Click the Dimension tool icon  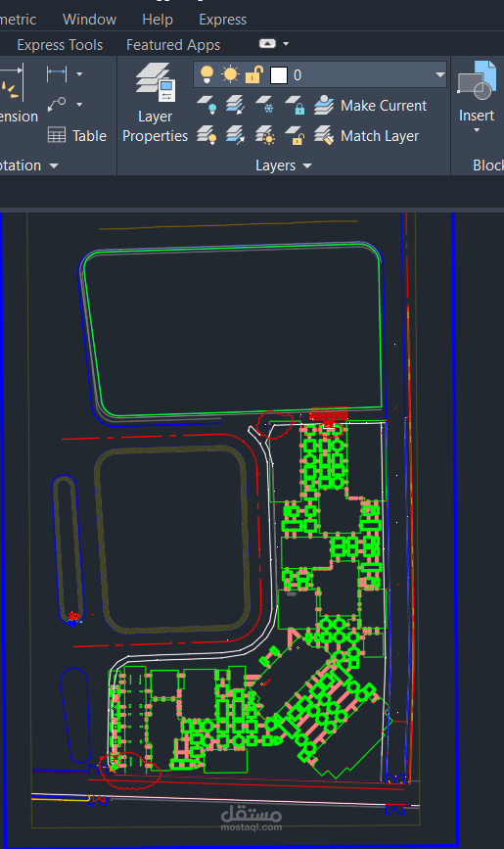click(11, 81)
